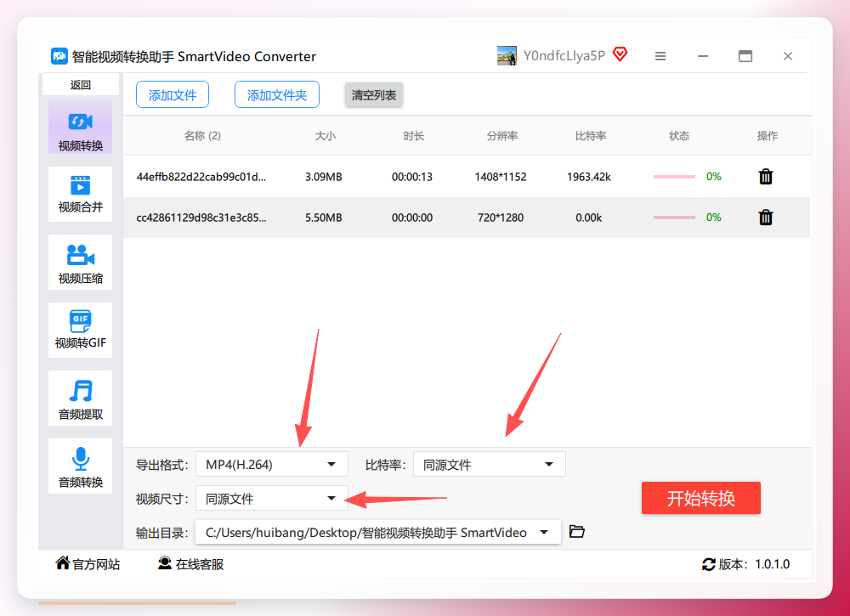Open the 视频合并 video merge module
Viewport: 850px width, 616px height.
80,194
